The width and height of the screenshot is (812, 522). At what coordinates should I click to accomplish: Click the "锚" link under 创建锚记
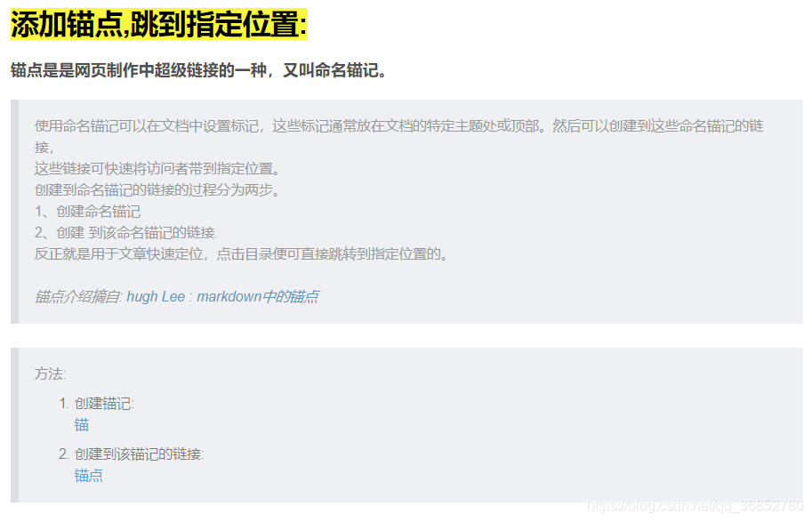[x=82, y=425]
